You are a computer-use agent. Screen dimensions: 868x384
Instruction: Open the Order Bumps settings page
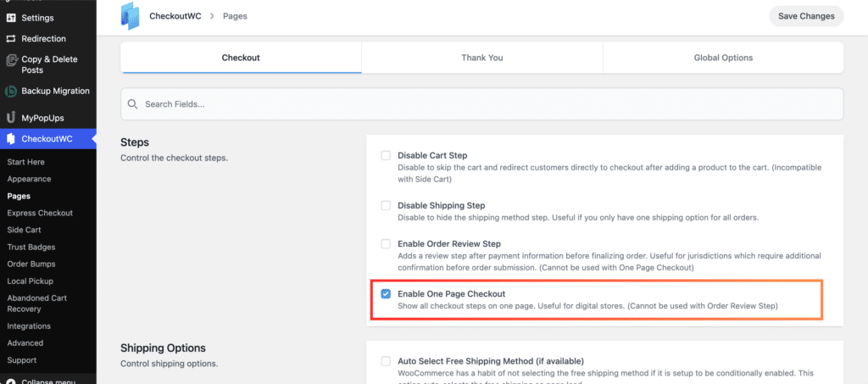(31, 264)
